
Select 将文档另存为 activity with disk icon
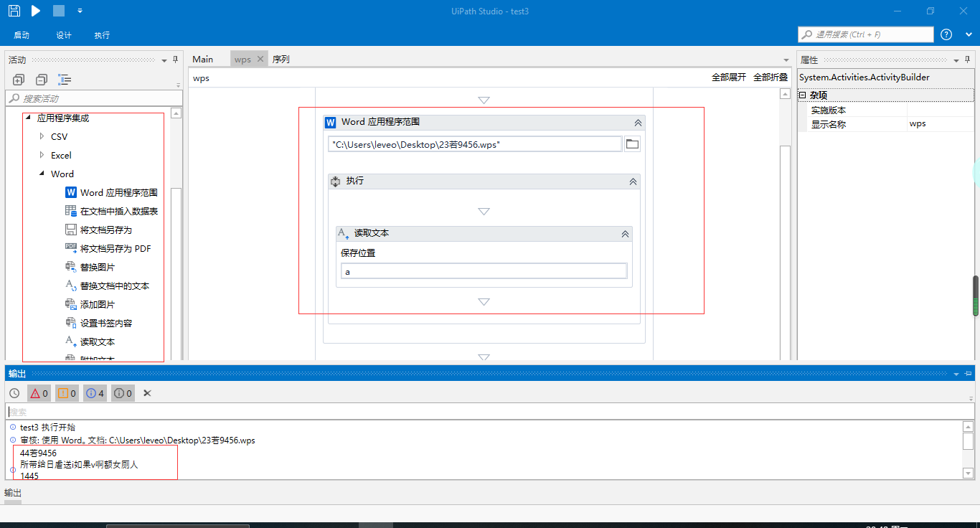coord(98,230)
